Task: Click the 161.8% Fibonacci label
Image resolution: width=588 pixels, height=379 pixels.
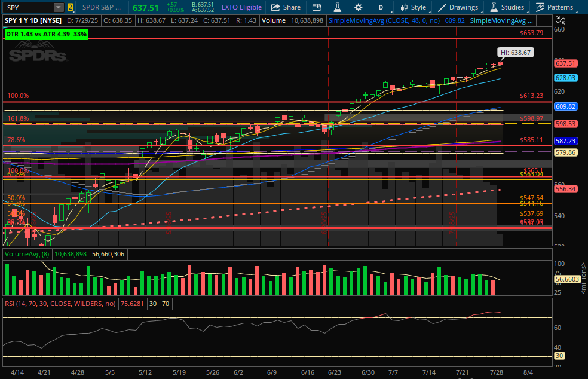Action: 18,118
